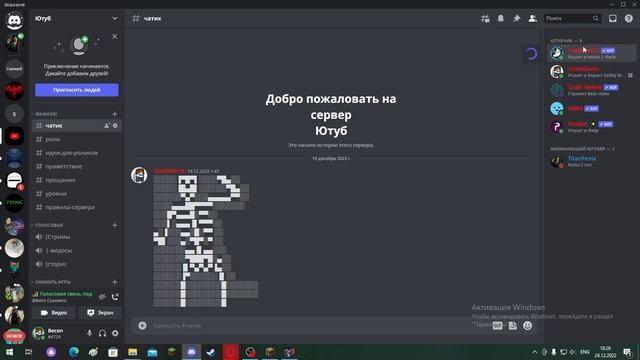Share screen with Экран button
This screenshot has width=640, height=360.
(100, 313)
